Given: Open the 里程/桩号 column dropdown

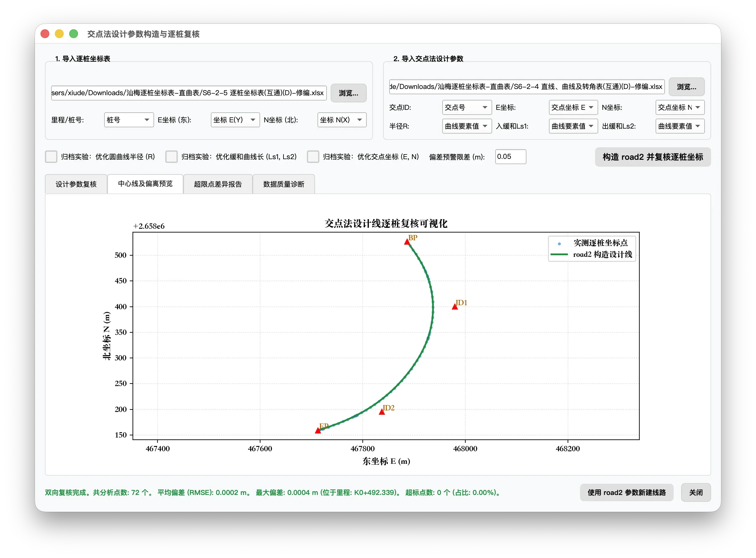Looking at the screenshot, I should (128, 120).
